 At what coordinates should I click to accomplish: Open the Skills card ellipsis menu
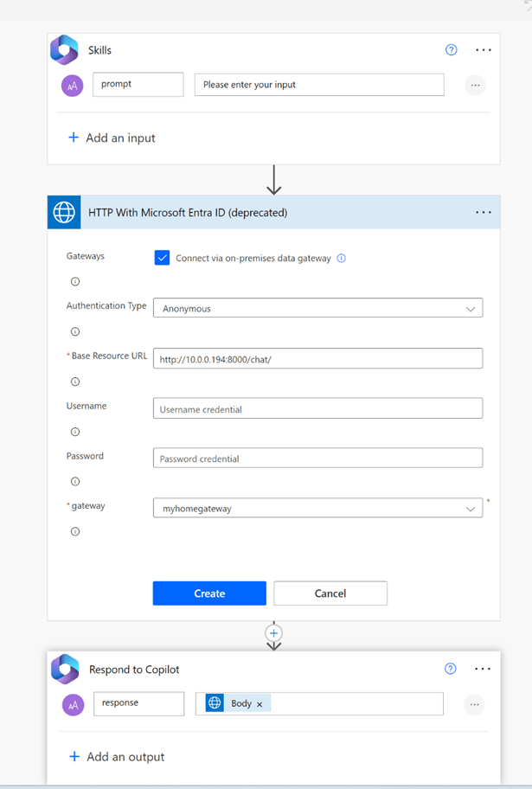(484, 50)
